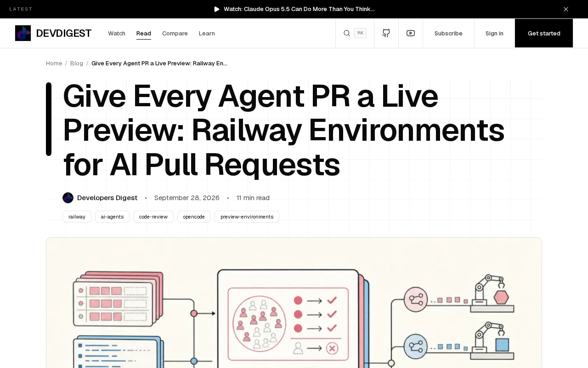Viewport: 588px width, 368px height.
Task: Select the ai-agents tag
Action: (x=112, y=217)
